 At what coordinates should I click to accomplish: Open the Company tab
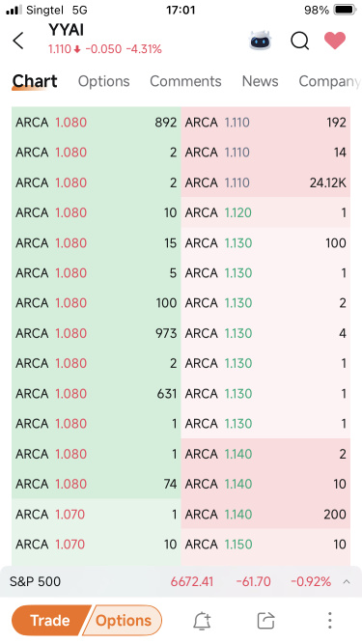329,81
